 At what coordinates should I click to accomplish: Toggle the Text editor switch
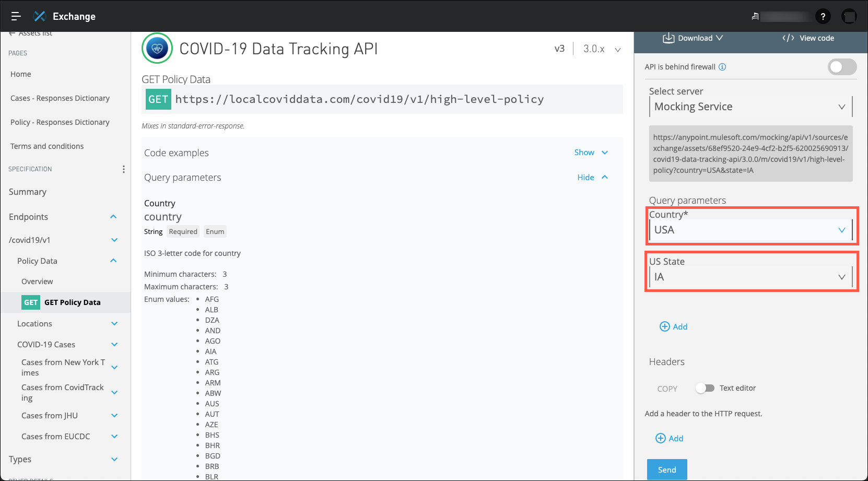click(x=705, y=388)
